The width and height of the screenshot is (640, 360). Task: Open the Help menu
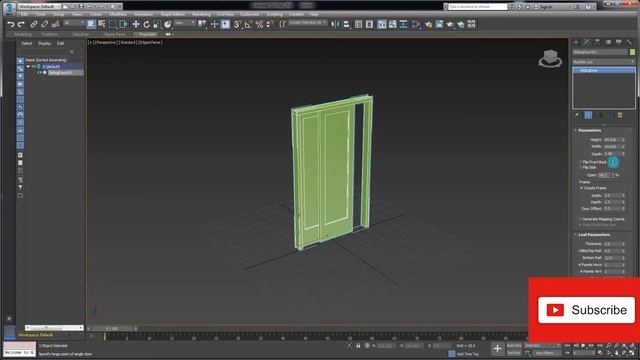click(313, 14)
